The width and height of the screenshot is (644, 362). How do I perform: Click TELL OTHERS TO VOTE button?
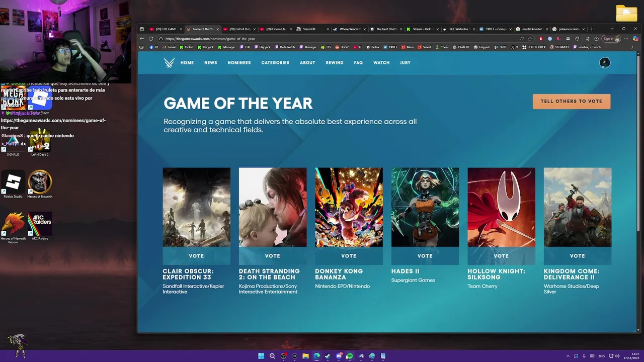click(x=572, y=101)
